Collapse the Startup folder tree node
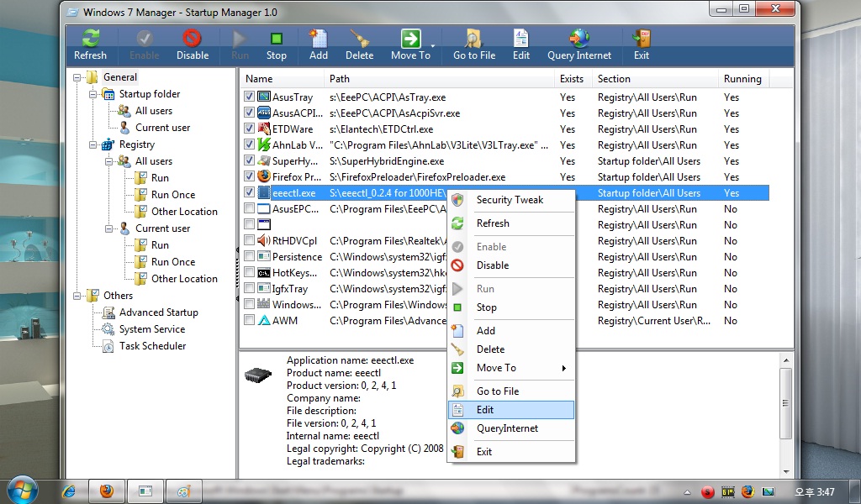The width and height of the screenshot is (861, 504). point(92,94)
